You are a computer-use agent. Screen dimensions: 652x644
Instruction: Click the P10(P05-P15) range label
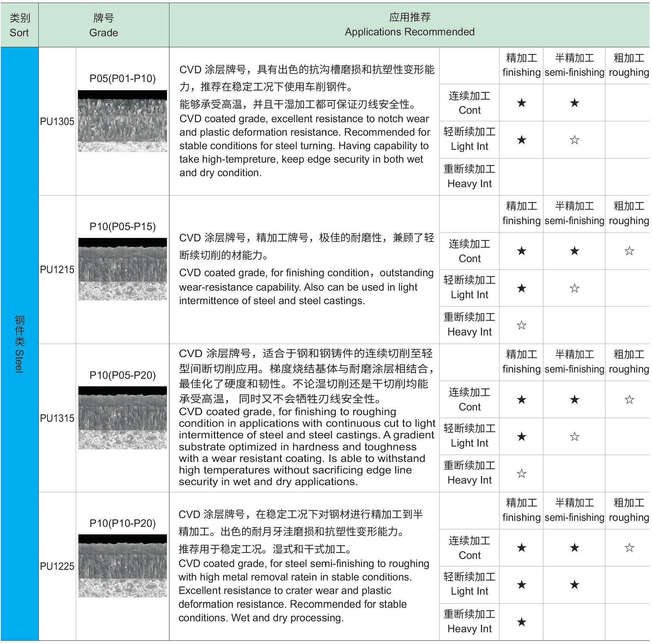click(123, 226)
